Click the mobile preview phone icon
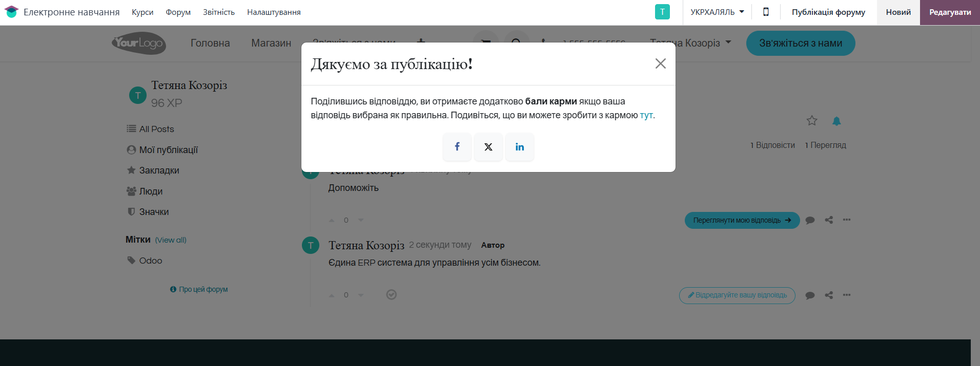The image size is (980, 366). (766, 12)
